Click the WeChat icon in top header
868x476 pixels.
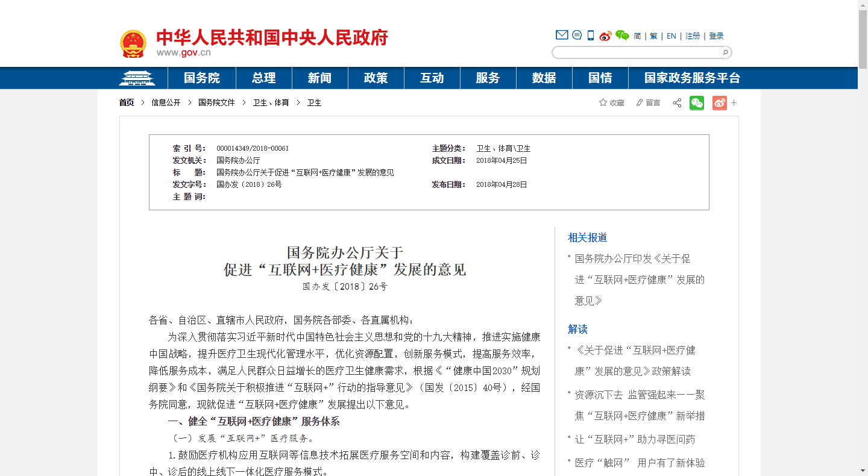click(622, 36)
